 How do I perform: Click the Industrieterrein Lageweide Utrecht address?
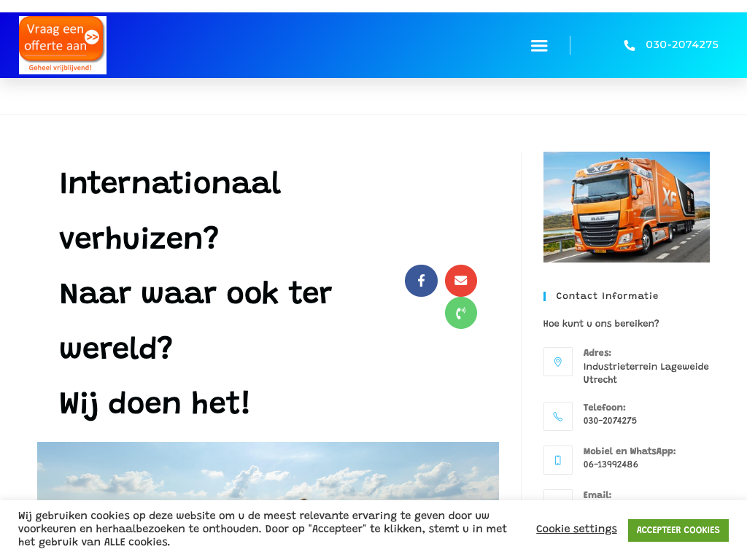point(646,373)
